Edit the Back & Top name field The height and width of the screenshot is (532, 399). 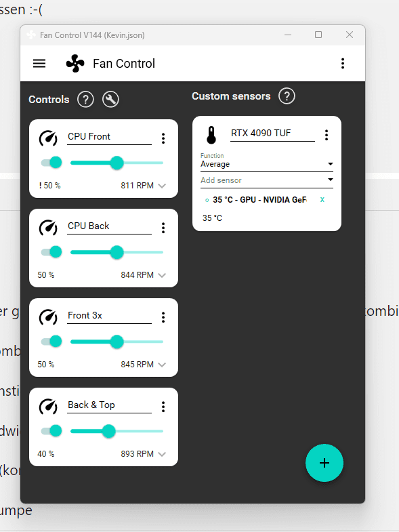coord(109,406)
